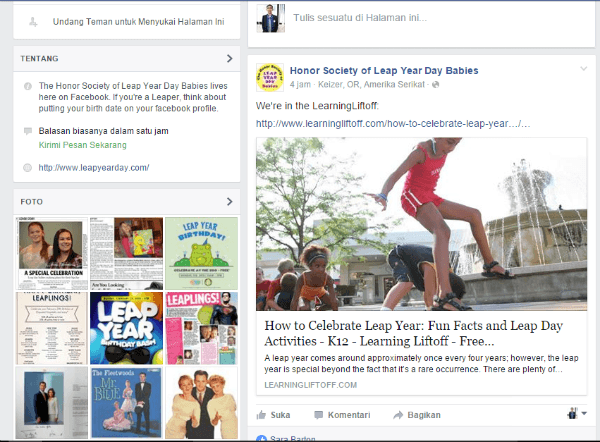Click the public globe icon on post
600x442 pixels.
[x=435, y=85]
